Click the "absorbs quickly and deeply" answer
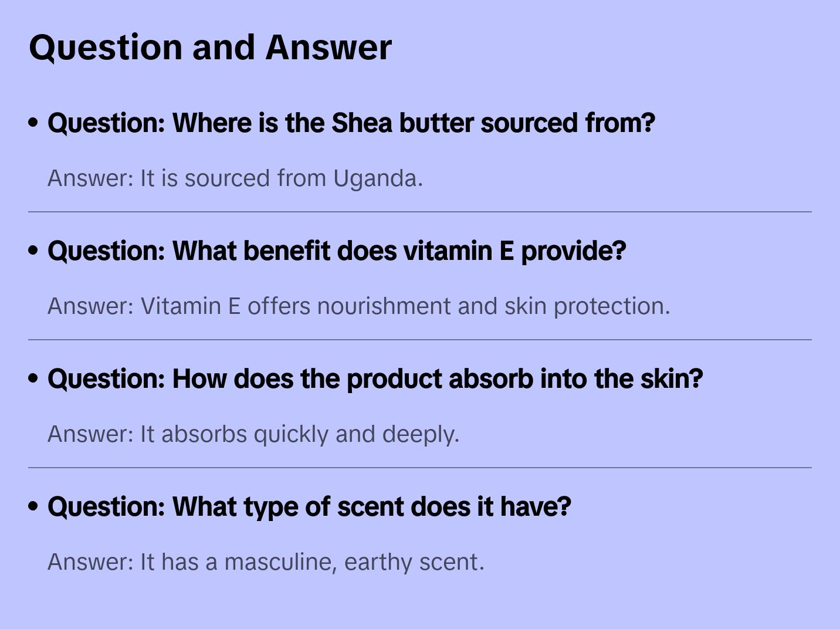Viewport: 840px width, 629px height. coord(253,434)
